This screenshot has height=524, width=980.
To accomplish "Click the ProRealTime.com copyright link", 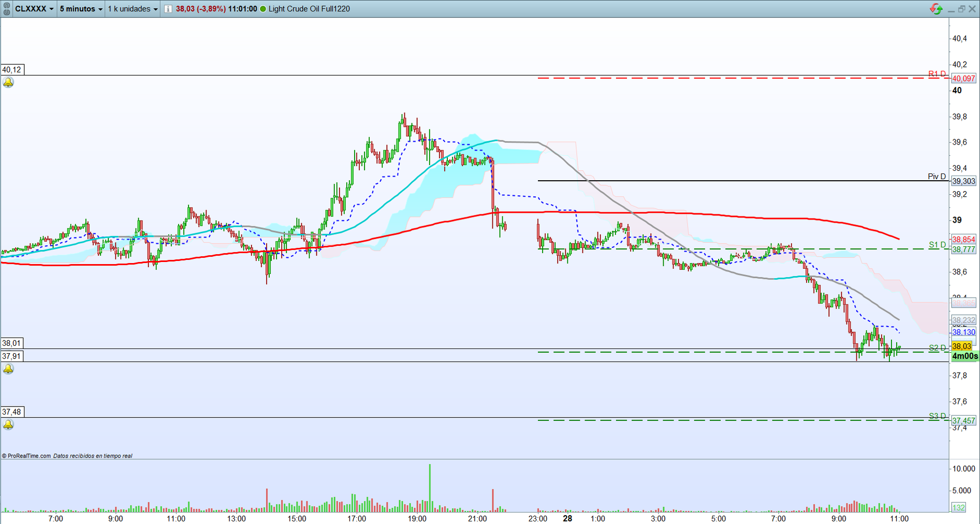I will point(27,456).
